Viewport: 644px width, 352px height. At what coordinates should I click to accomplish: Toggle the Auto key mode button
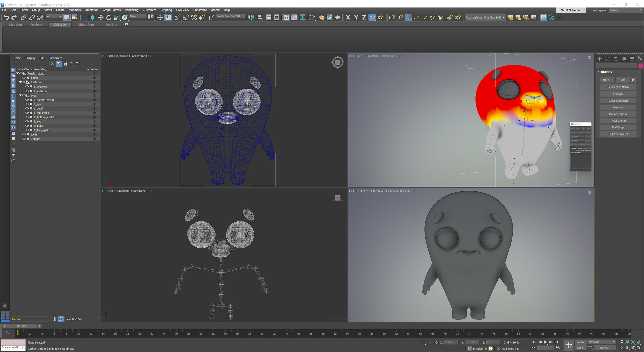pos(581,342)
